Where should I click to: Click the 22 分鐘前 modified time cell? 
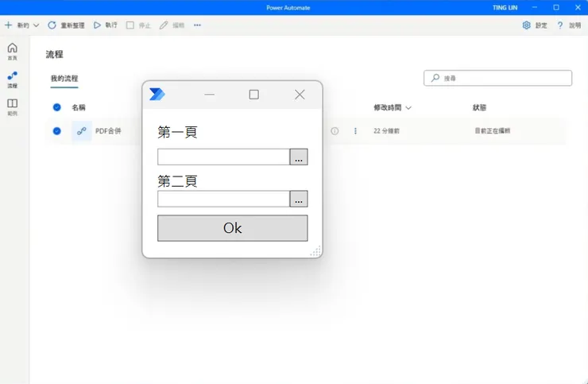[386, 131]
